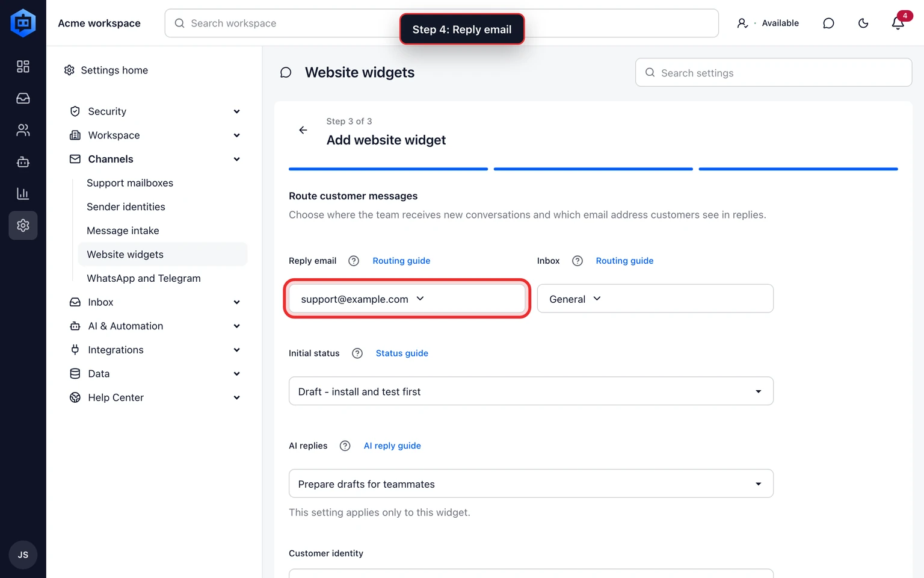Click the Customer identity field below
The height and width of the screenshot is (578, 924).
[531, 573]
